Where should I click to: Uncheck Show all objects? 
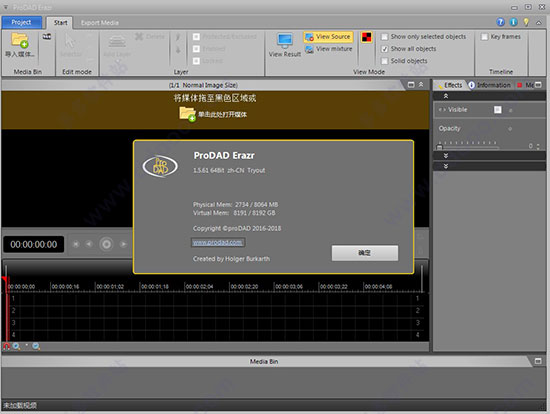tap(385, 49)
